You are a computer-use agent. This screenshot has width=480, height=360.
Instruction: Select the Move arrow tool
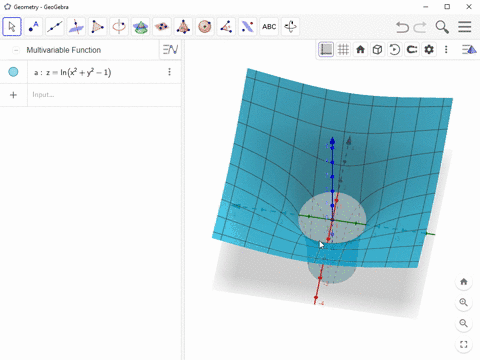tap(12, 27)
